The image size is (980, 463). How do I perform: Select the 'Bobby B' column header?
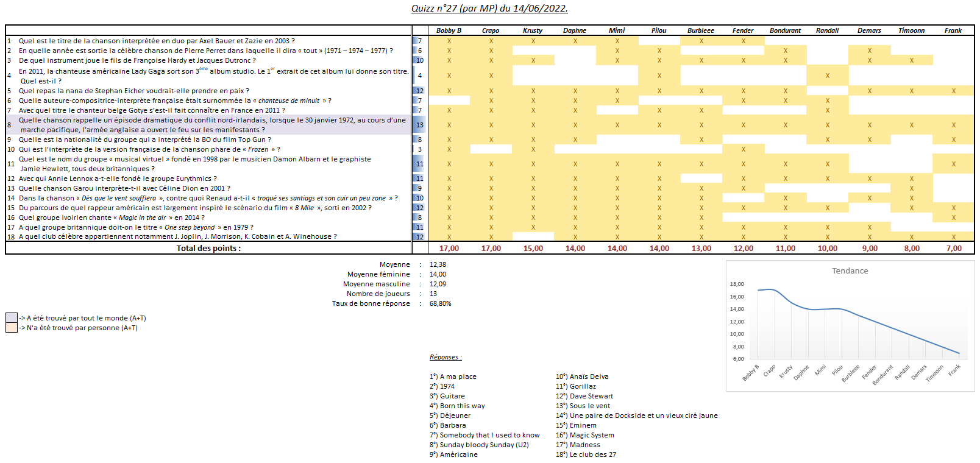pyautogui.click(x=449, y=30)
